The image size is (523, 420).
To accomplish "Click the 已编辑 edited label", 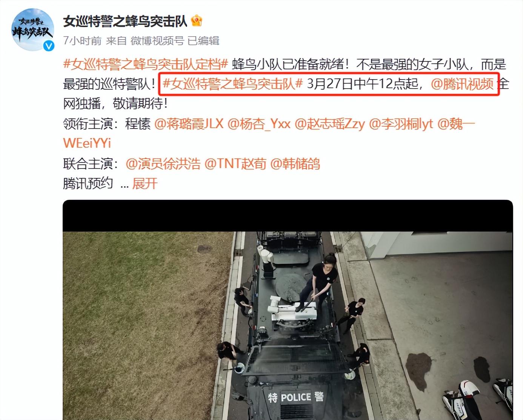I will click(x=203, y=40).
